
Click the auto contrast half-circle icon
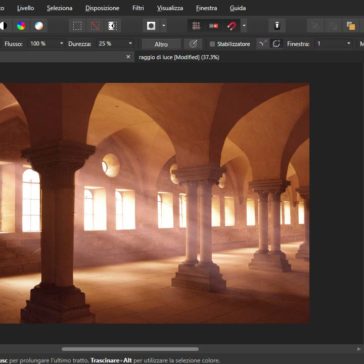tap(3, 26)
